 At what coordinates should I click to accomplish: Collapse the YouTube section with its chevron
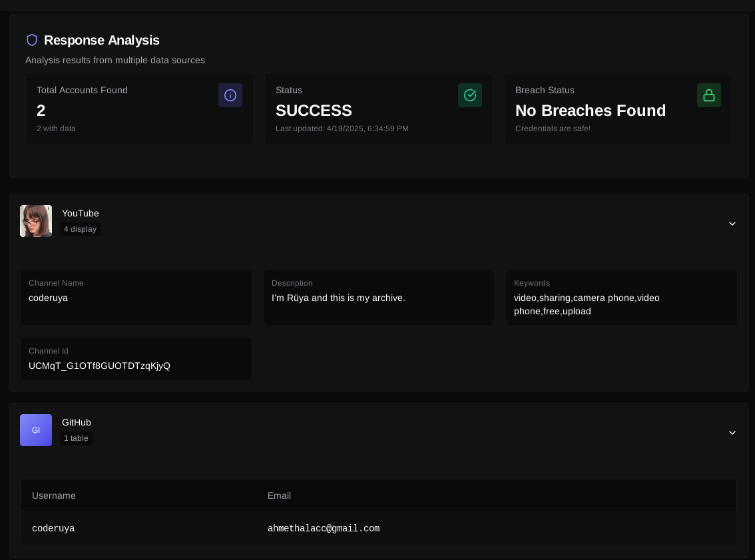coord(732,224)
